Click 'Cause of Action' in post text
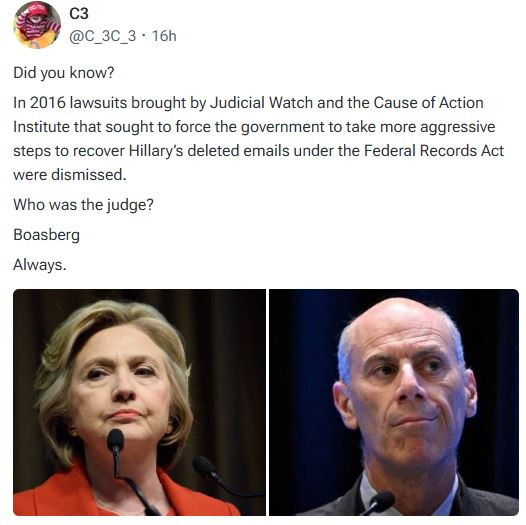The height and width of the screenshot is (525, 526). point(428,103)
